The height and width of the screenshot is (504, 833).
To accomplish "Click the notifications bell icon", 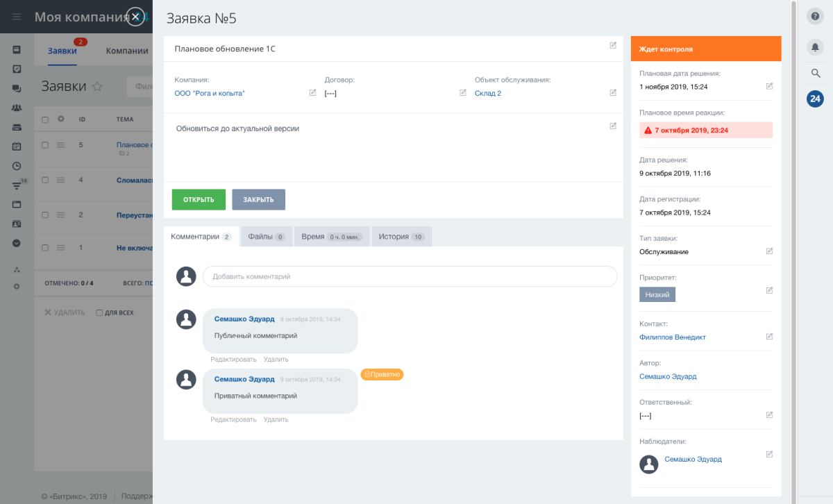I will click(x=815, y=47).
